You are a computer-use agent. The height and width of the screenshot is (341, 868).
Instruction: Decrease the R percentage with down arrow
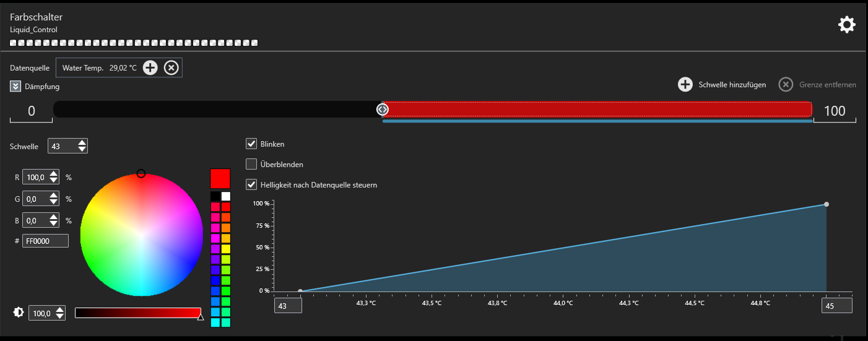coord(54,181)
